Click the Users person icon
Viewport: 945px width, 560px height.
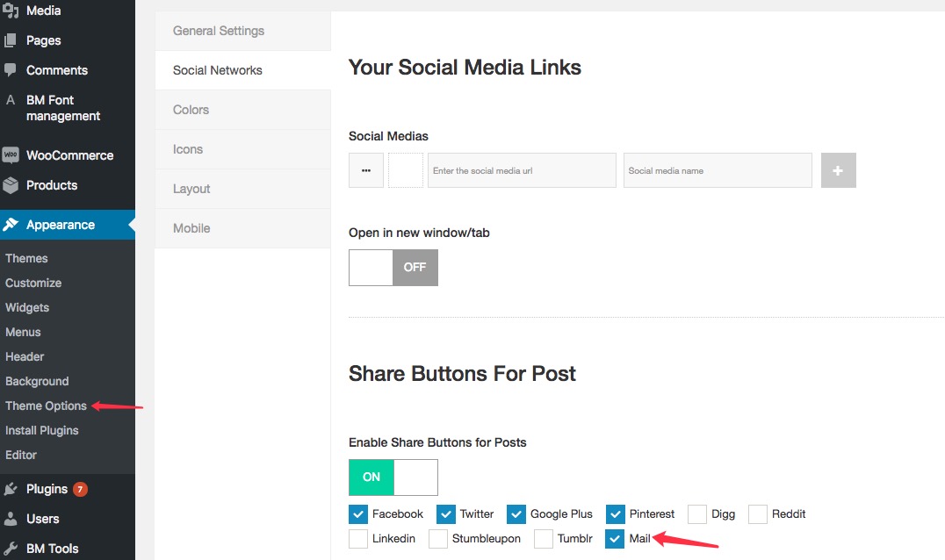(x=11, y=519)
